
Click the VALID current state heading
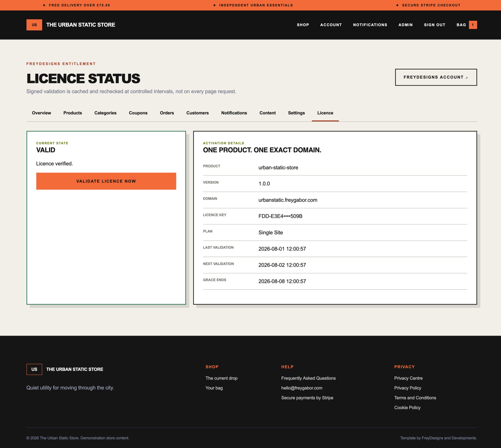46,150
